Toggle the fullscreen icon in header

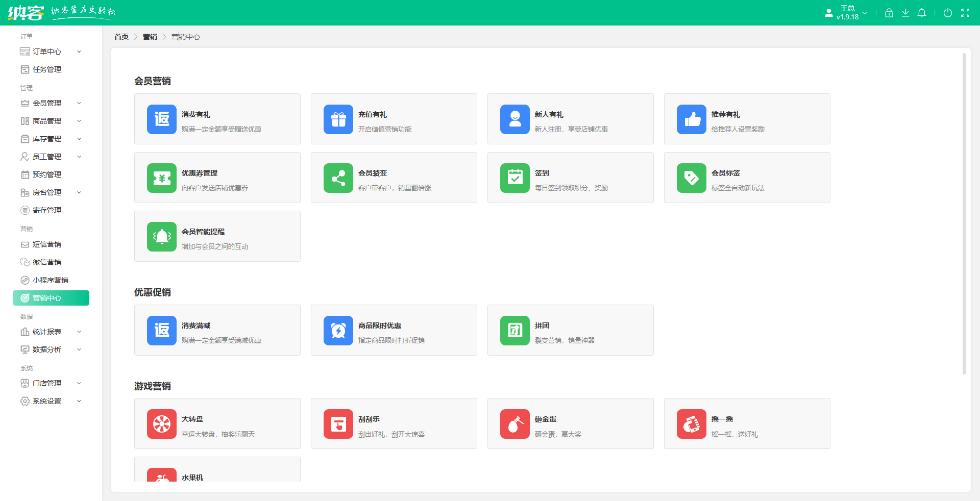click(965, 13)
